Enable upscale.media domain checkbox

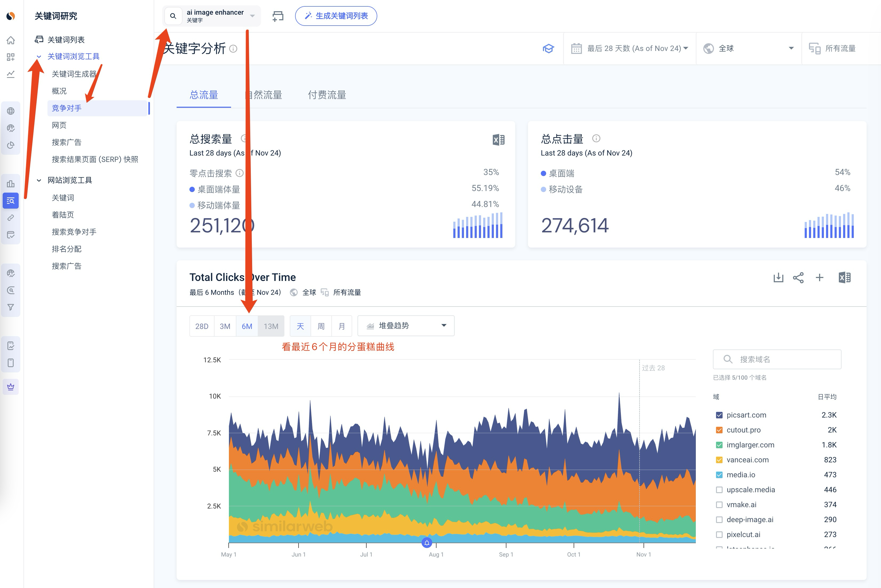tap(719, 490)
